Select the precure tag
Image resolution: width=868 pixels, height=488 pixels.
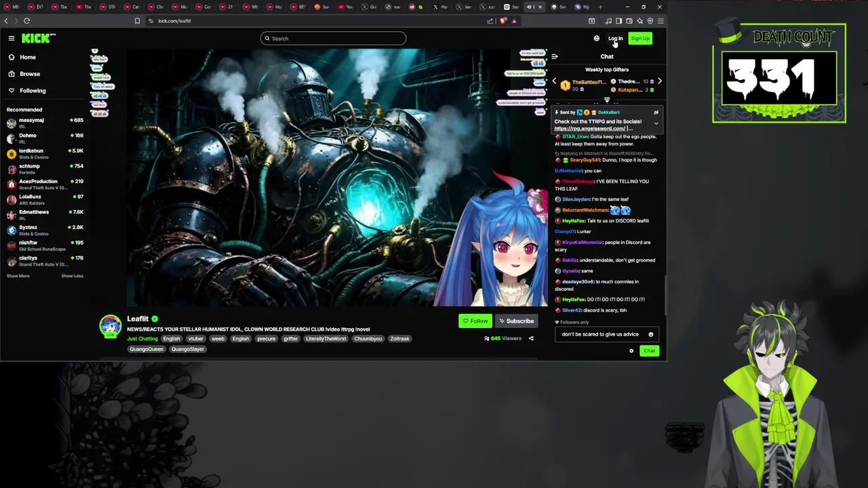267,339
